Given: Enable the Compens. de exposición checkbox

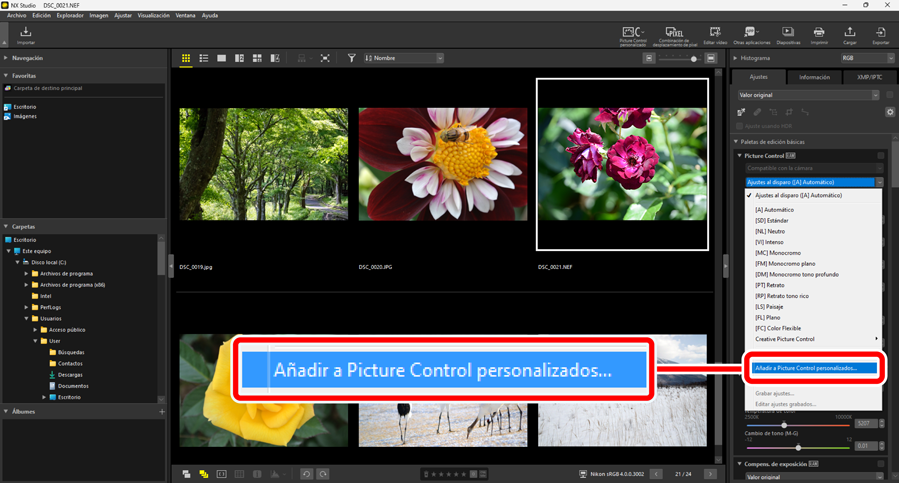Looking at the screenshot, I should tap(881, 464).
